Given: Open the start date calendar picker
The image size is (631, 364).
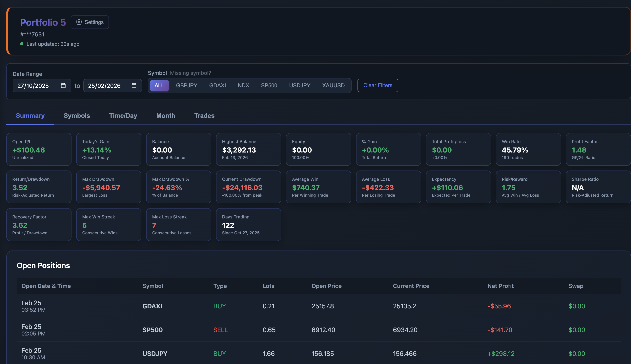Looking at the screenshot, I should coord(64,86).
